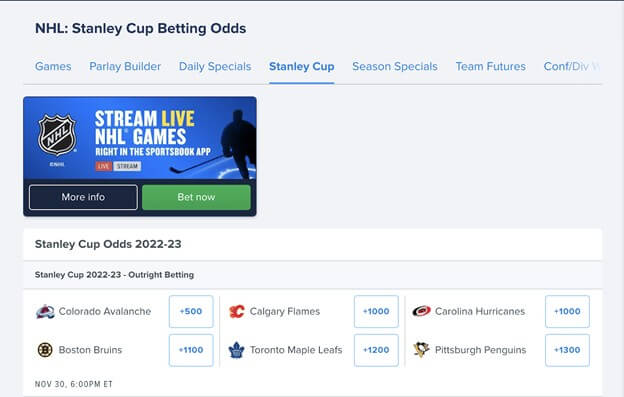This screenshot has height=397, width=624.
Task: Pick Pittsburgh Penguins +1300 odds
Action: [567, 350]
